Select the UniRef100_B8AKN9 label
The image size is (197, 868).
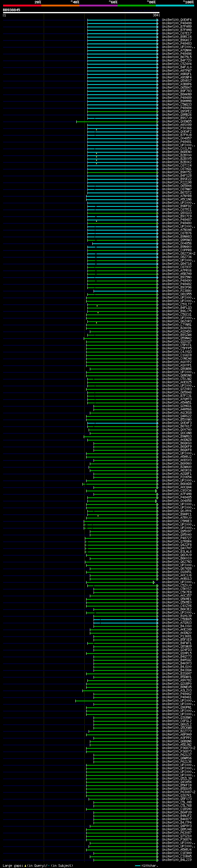click(x=177, y=94)
